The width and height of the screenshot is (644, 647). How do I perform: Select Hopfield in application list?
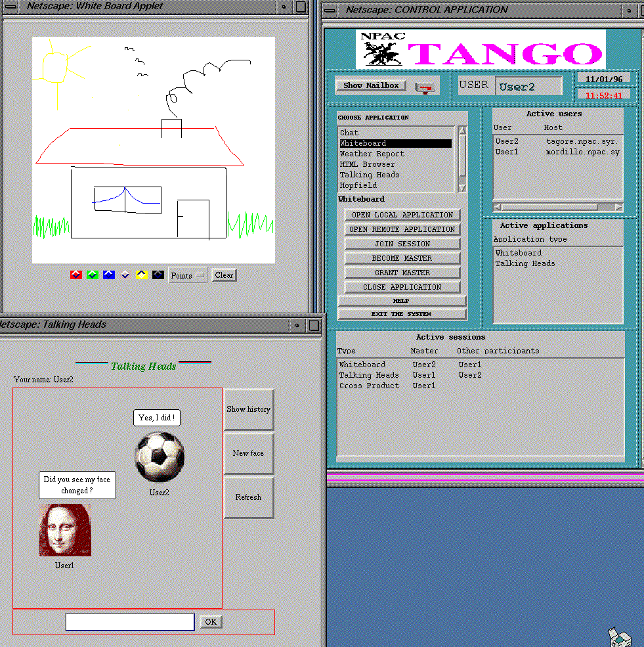(x=396, y=185)
